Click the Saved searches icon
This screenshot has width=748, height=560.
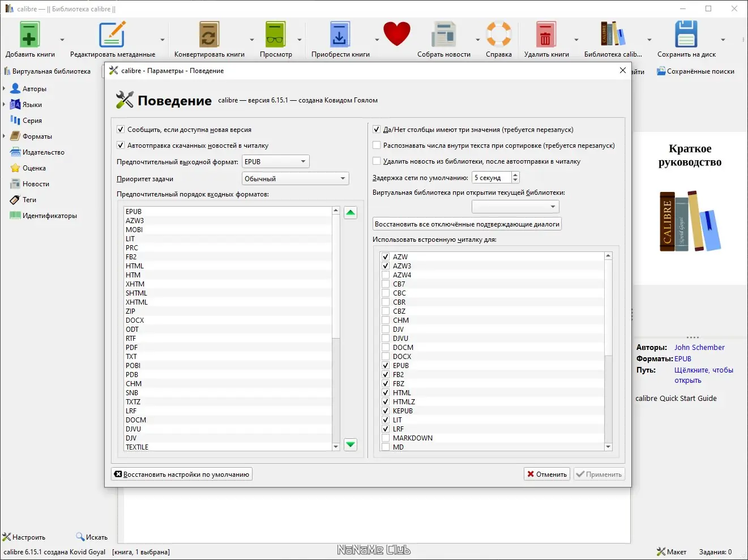pyautogui.click(x=661, y=71)
